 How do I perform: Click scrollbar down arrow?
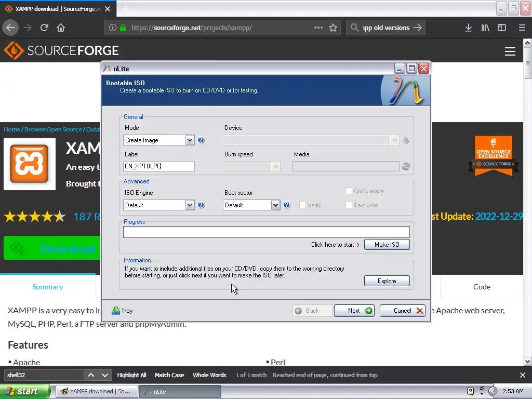pos(528,362)
